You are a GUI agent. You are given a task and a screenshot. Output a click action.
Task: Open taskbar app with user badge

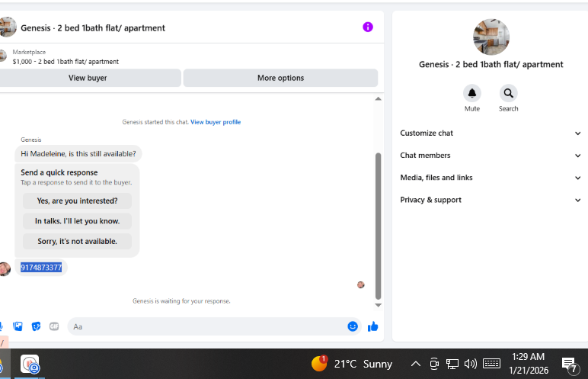[x=30, y=364]
